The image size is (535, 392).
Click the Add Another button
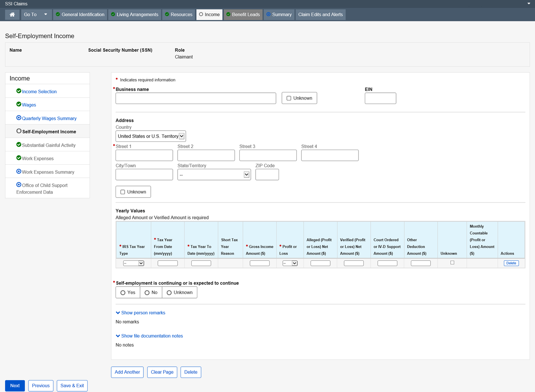coord(127,372)
